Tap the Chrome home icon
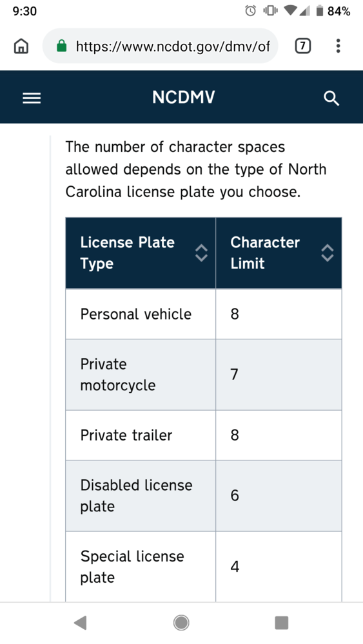 [21, 46]
